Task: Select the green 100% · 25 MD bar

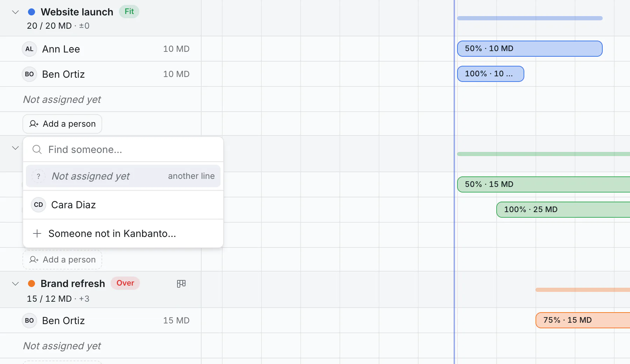Action: 563,210
